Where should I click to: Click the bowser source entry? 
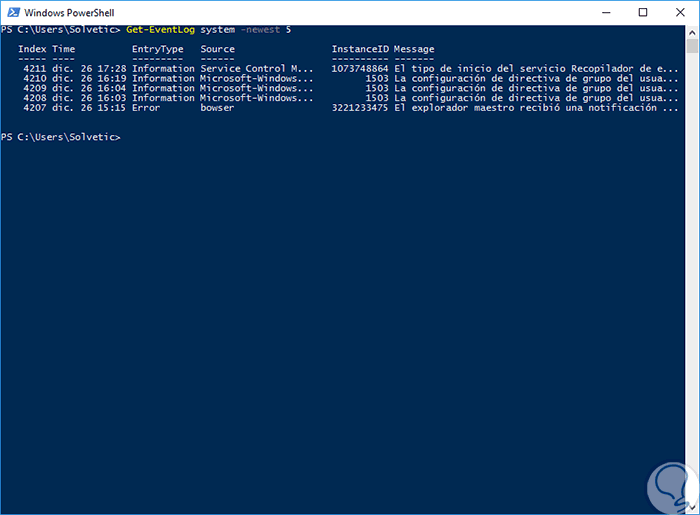(217, 108)
